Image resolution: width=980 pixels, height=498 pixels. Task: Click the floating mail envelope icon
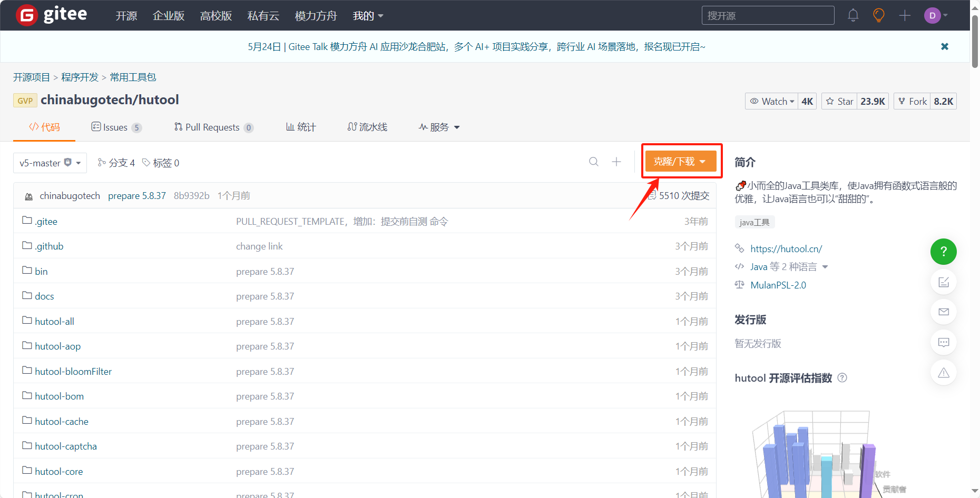(x=943, y=312)
